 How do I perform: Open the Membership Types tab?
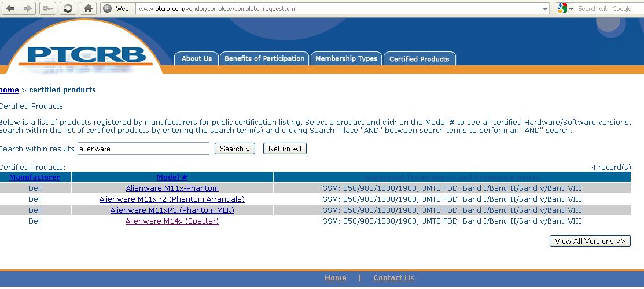(346, 59)
